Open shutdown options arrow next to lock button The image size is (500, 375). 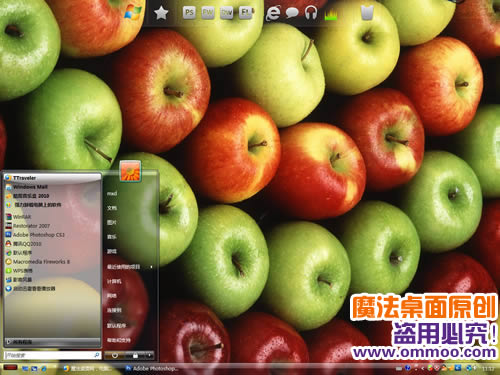pos(149,355)
